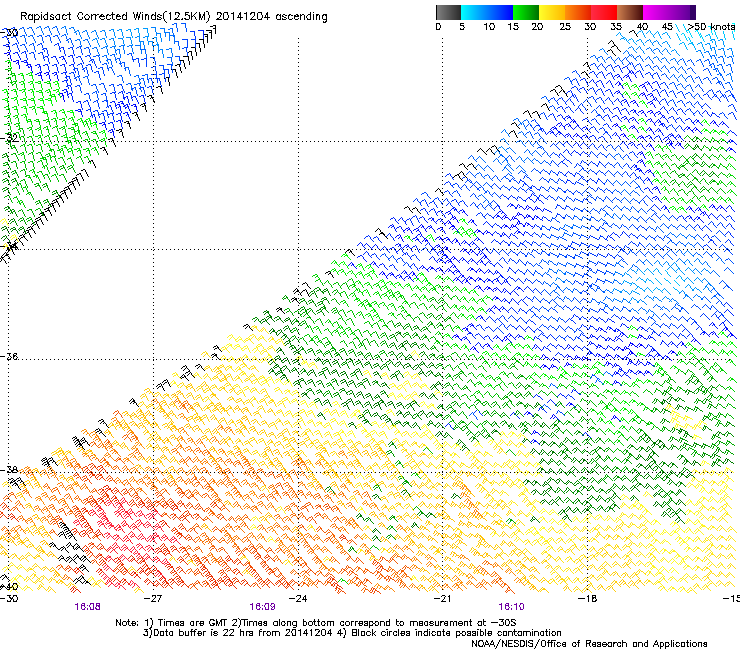Click the 'Data buffer is 22 hrs' note
740x650 pixels.
pyautogui.click(x=352, y=633)
